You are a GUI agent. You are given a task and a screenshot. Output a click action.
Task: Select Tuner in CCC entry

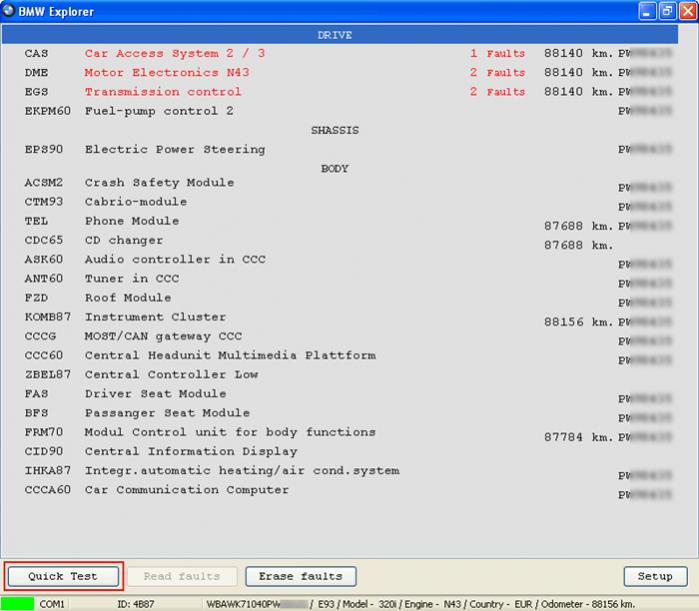tap(340, 279)
